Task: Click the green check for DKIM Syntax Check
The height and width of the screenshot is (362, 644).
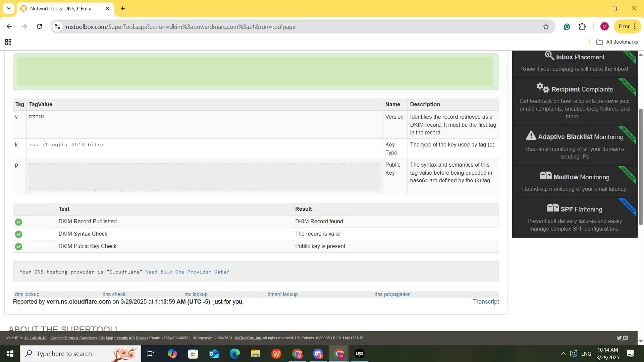Action: coord(19,234)
